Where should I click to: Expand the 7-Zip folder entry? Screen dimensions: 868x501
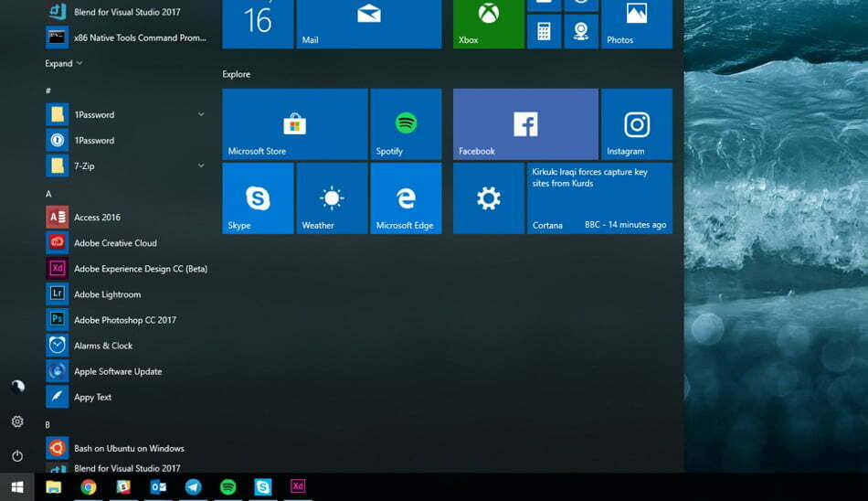[x=126, y=165]
